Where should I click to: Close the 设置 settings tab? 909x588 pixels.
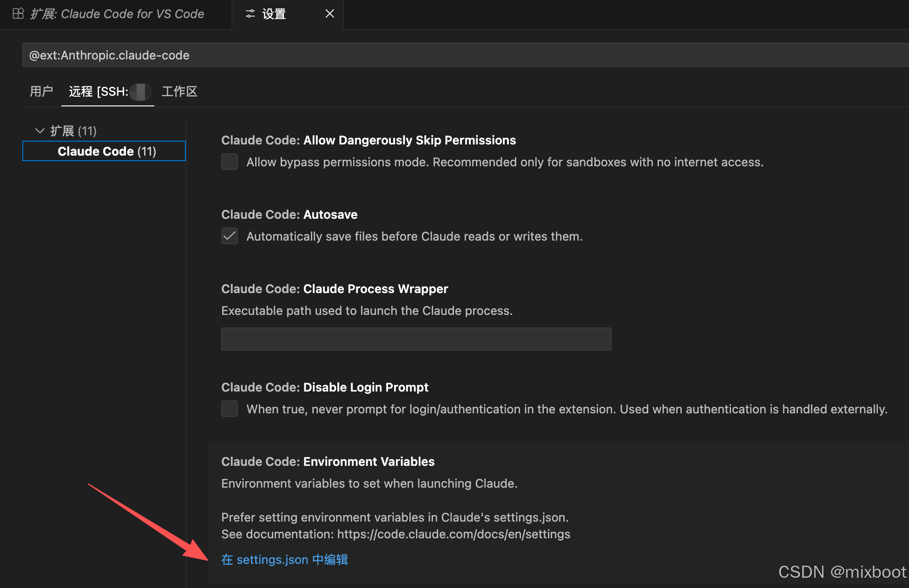click(329, 14)
